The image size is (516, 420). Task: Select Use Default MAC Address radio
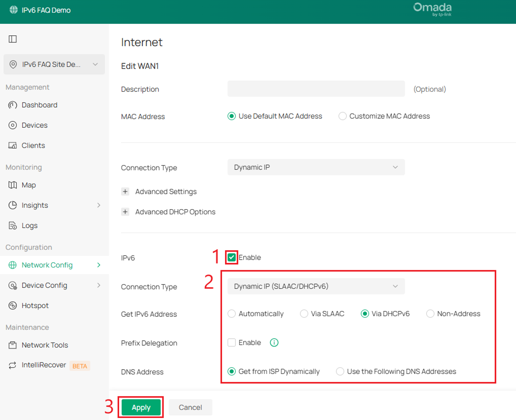231,116
